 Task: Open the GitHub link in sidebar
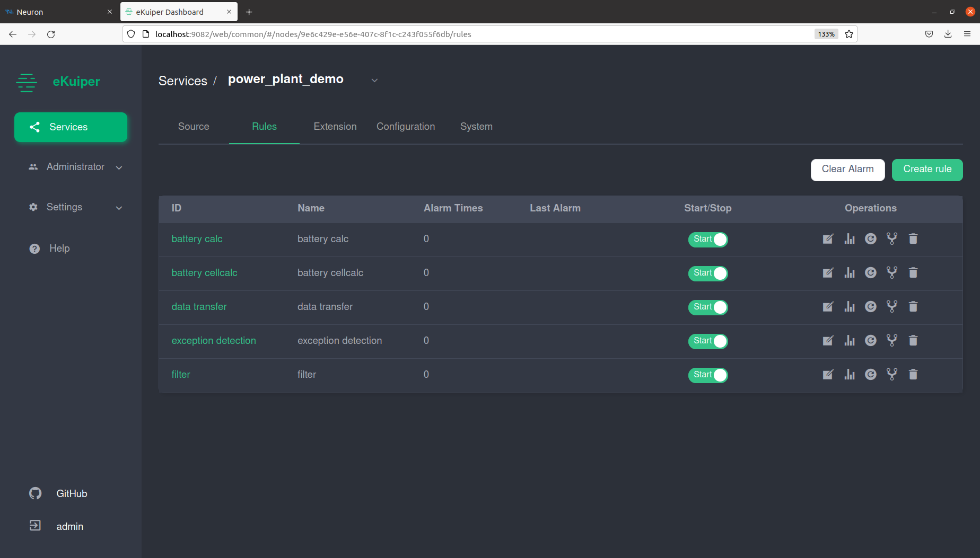pyautogui.click(x=58, y=494)
